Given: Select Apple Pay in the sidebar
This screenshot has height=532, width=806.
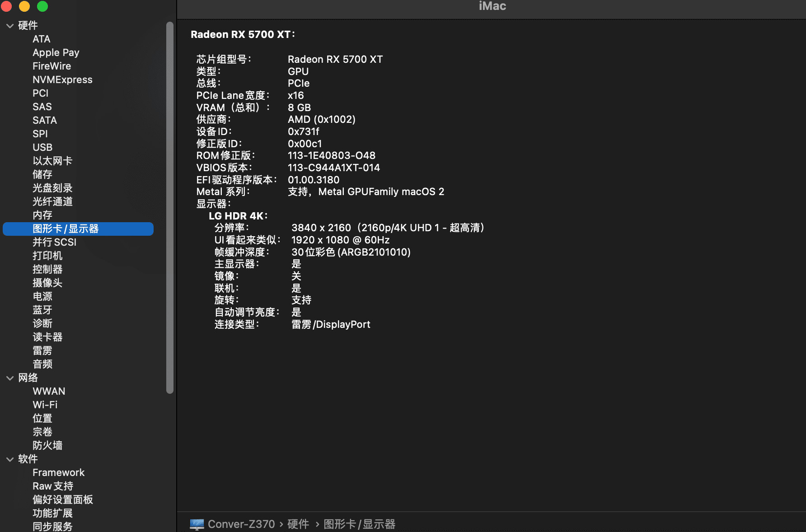Looking at the screenshot, I should [56, 53].
